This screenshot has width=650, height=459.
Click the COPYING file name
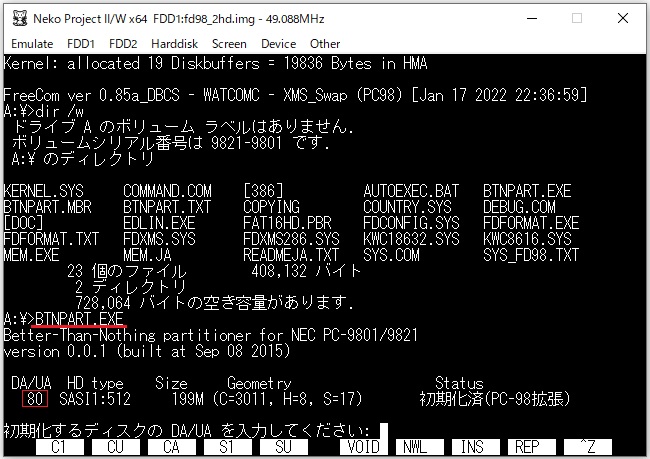click(272, 207)
